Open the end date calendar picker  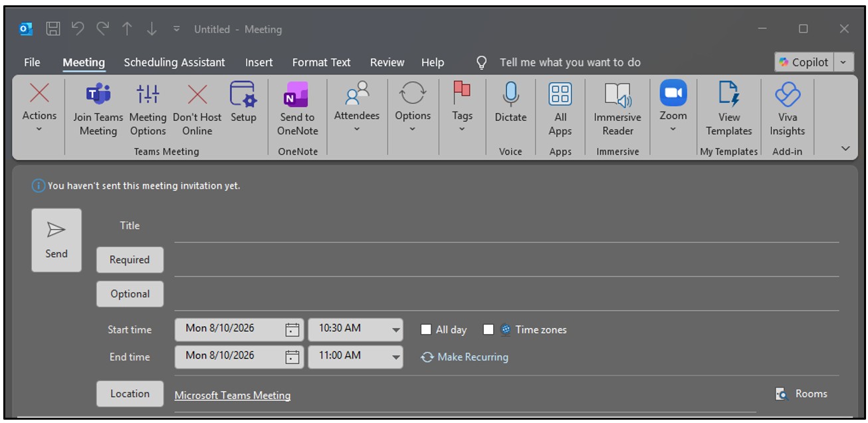(292, 357)
